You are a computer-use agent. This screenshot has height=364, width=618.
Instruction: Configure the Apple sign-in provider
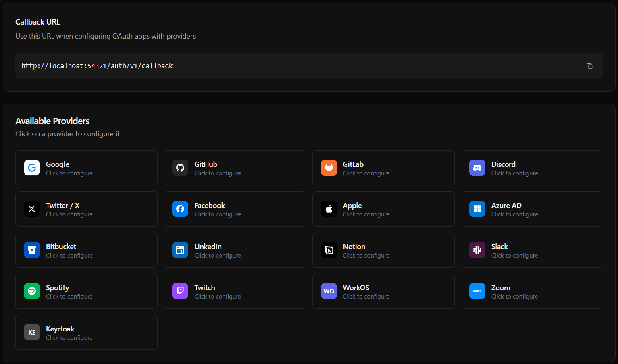tap(383, 209)
